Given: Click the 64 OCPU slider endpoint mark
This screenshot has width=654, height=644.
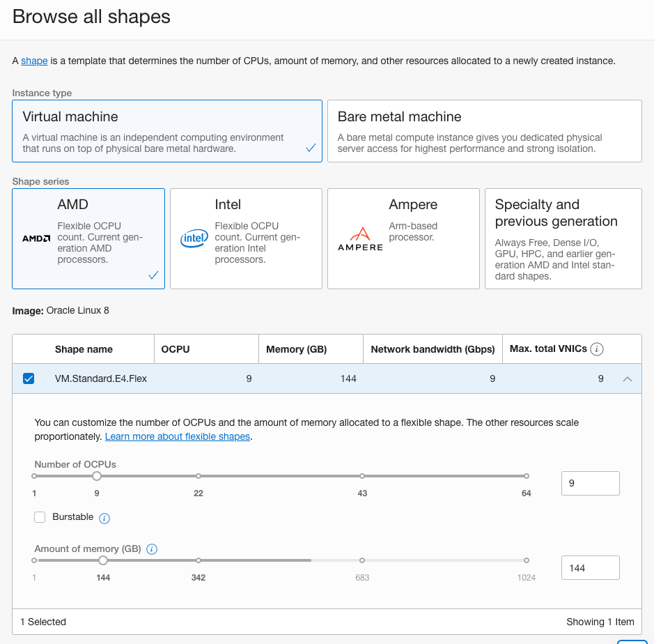Looking at the screenshot, I should click(527, 476).
